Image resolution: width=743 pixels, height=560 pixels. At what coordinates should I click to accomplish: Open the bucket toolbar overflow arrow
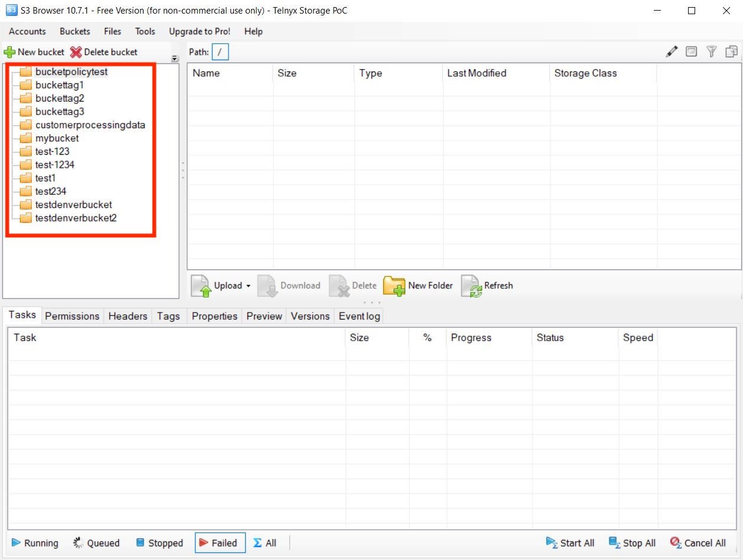tap(175, 58)
